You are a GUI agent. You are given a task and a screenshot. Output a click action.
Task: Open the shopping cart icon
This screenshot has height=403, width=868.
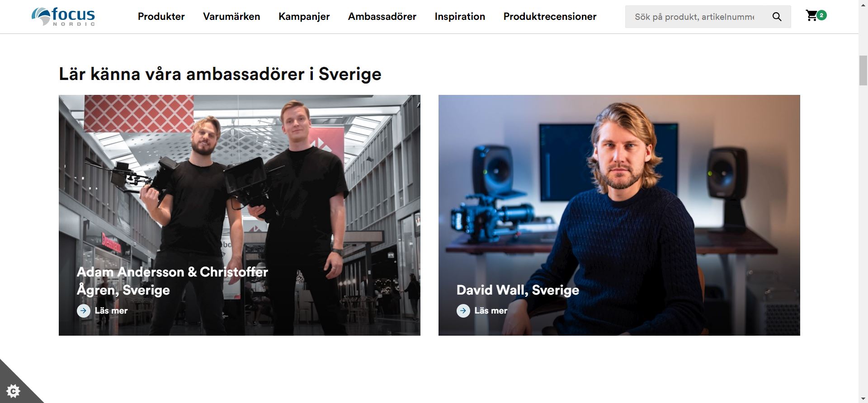[811, 16]
